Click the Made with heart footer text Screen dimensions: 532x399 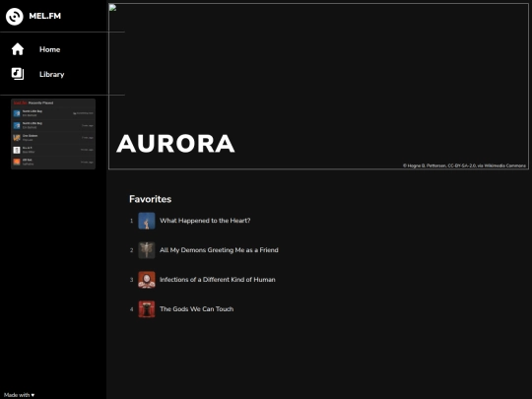[x=19, y=395]
